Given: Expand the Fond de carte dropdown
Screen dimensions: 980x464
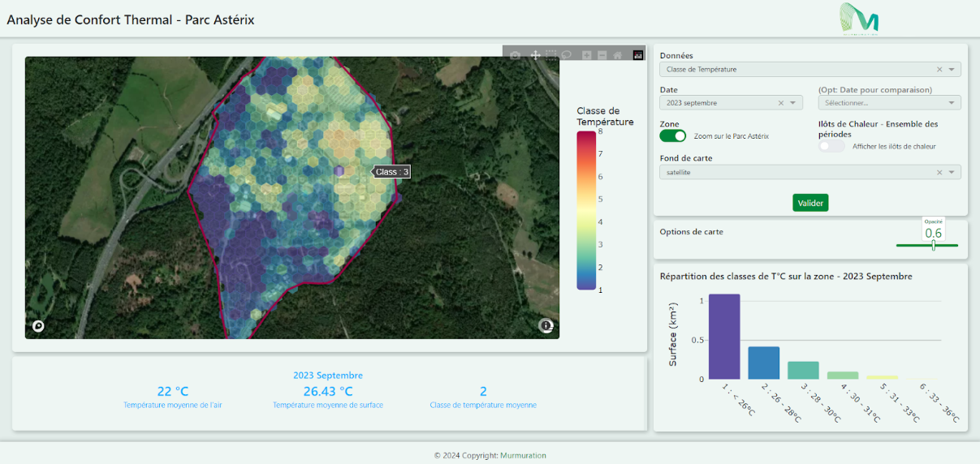Looking at the screenshot, I should click(952, 172).
